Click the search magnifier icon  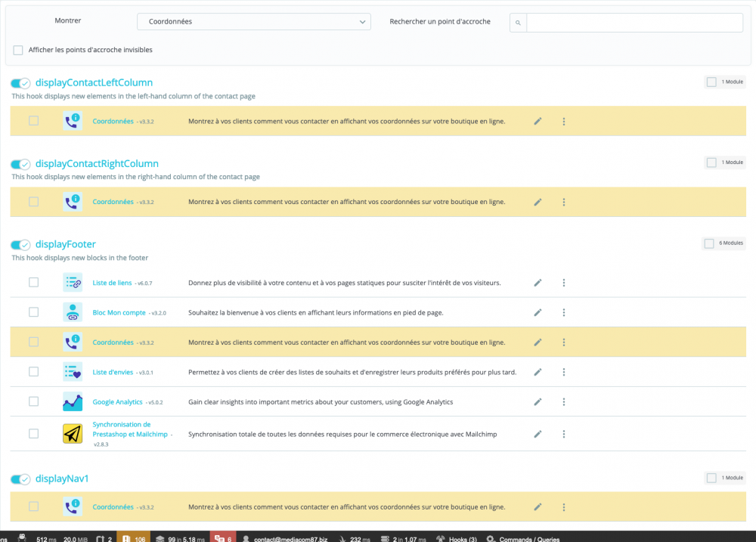518,23
